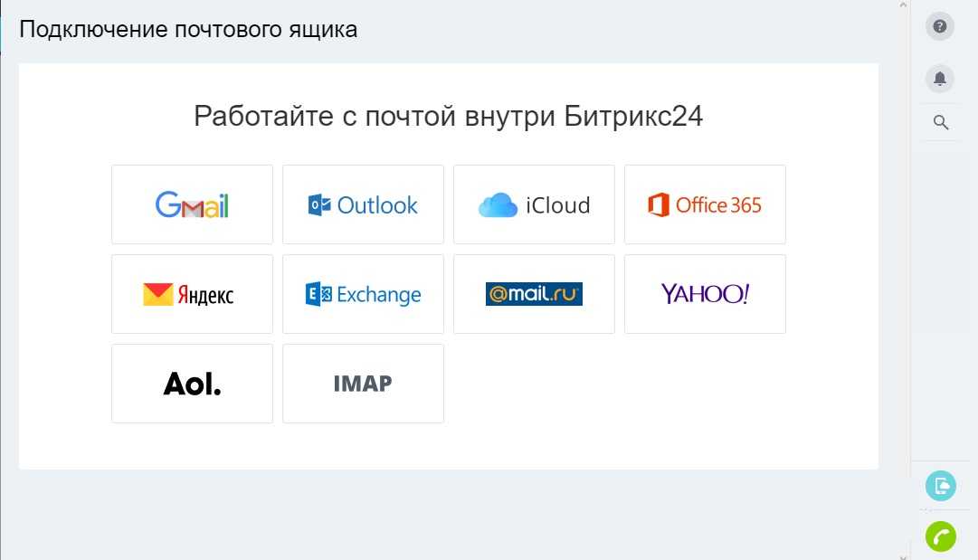Open search with the magnifier icon
This screenshot has height=560, width=978.
click(x=941, y=122)
